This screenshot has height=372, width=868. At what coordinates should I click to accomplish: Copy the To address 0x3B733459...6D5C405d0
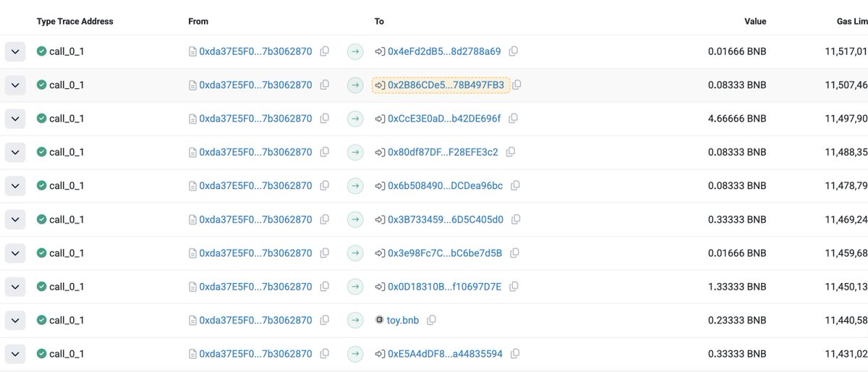click(516, 219)
